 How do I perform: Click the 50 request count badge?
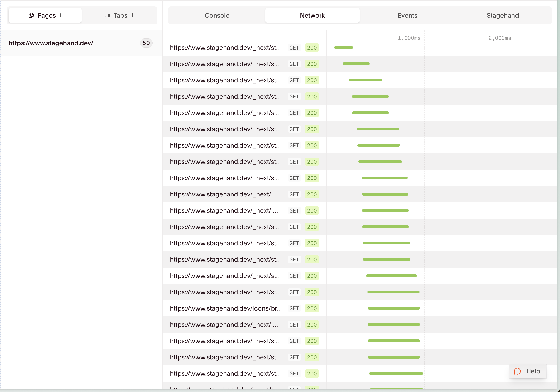point(146,43)
